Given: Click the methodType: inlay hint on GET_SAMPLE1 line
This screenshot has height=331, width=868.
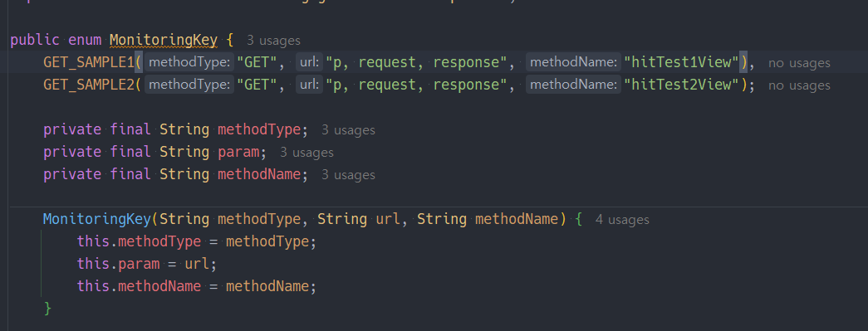Looking at the screenshot, I should point(190,62).
